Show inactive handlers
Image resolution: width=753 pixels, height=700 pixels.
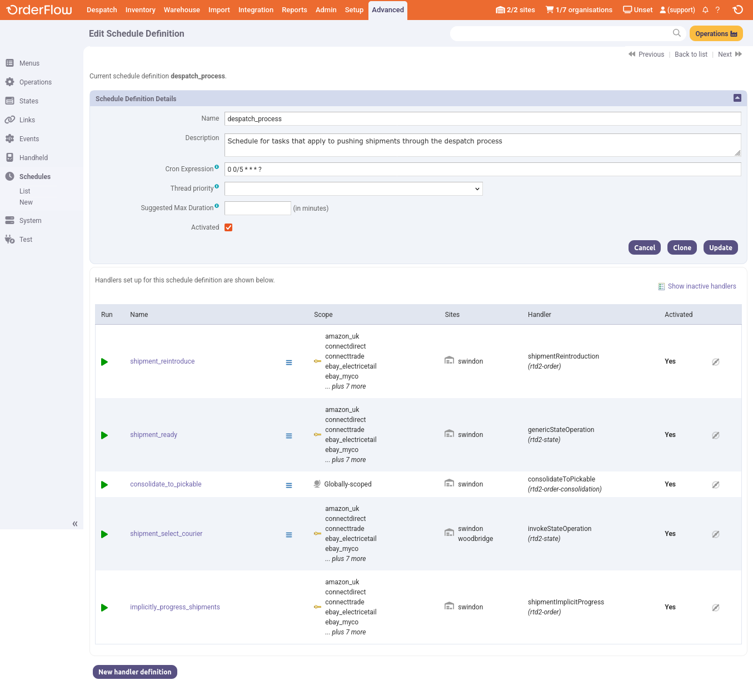click(701, 286)
